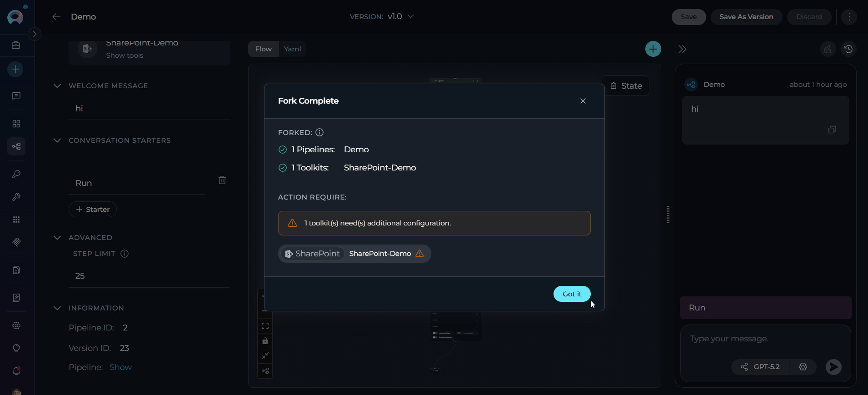Collapse the chat panel with double chevron
The width and height of the screenshot is (868, 395).
coord(682,49)
